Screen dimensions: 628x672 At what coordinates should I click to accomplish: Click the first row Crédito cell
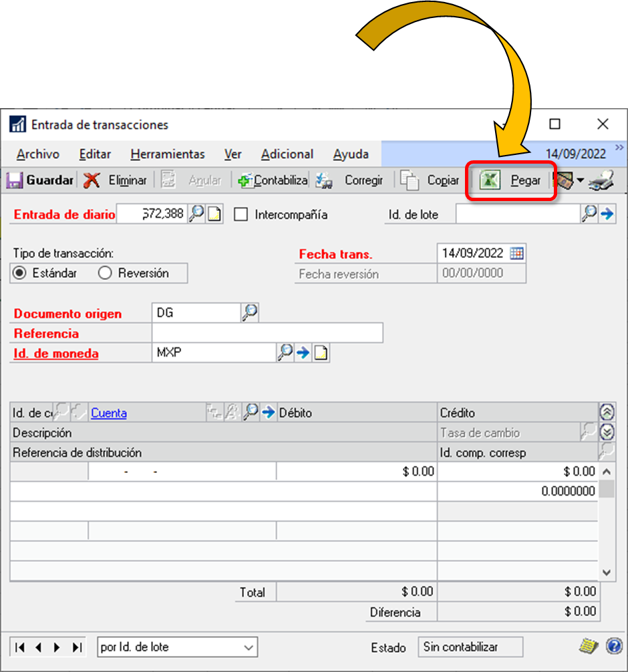tap(518, 472)
